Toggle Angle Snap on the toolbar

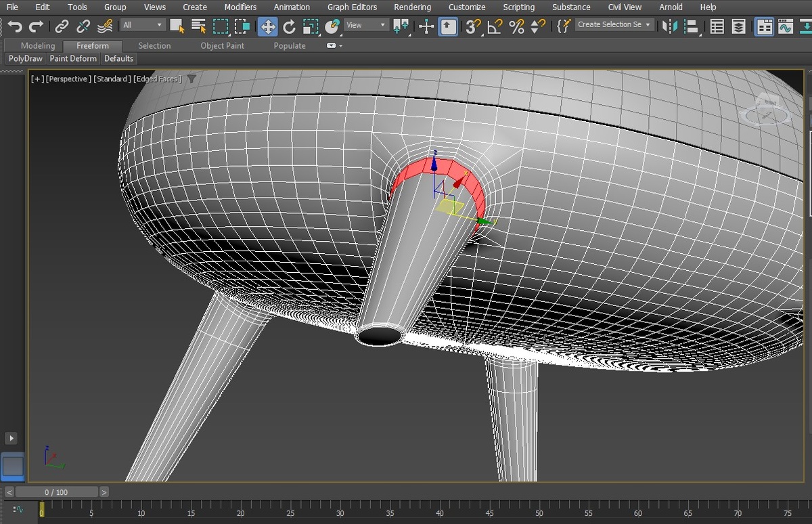click(x=495, y=26)
